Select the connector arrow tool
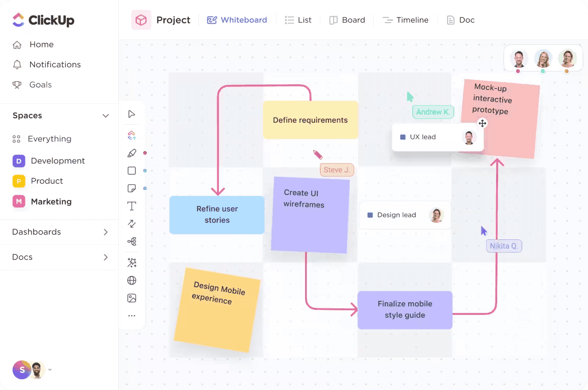The image size is (588, 390). [132, 224]
